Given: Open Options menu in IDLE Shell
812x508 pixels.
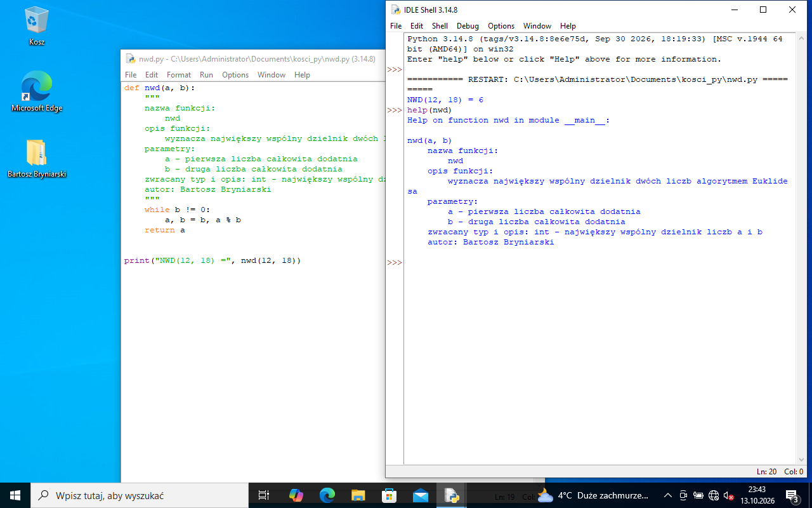Looking at the screenshot, I should point(501,26).
